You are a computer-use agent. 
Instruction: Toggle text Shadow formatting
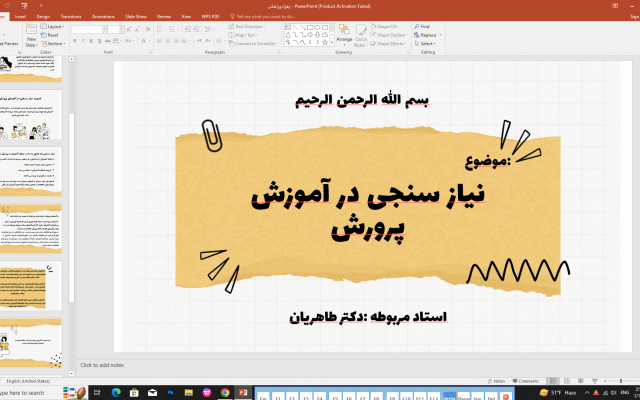coord(100,41)
